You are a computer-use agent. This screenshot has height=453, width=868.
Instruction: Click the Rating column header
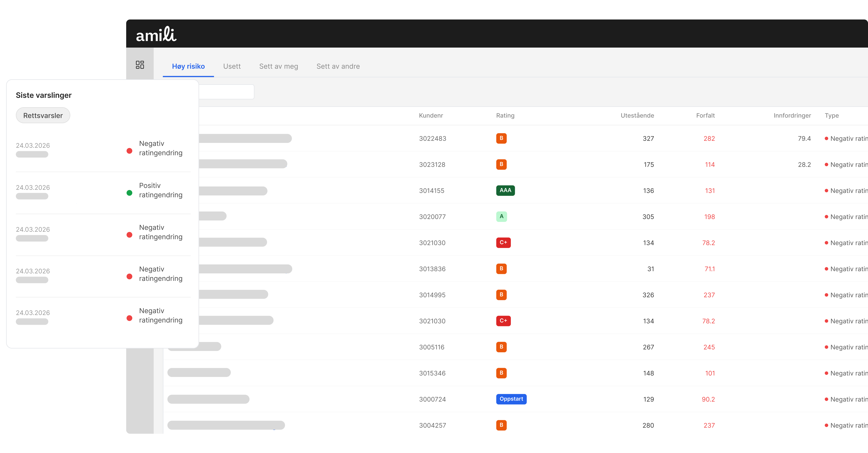coord(505,116)
